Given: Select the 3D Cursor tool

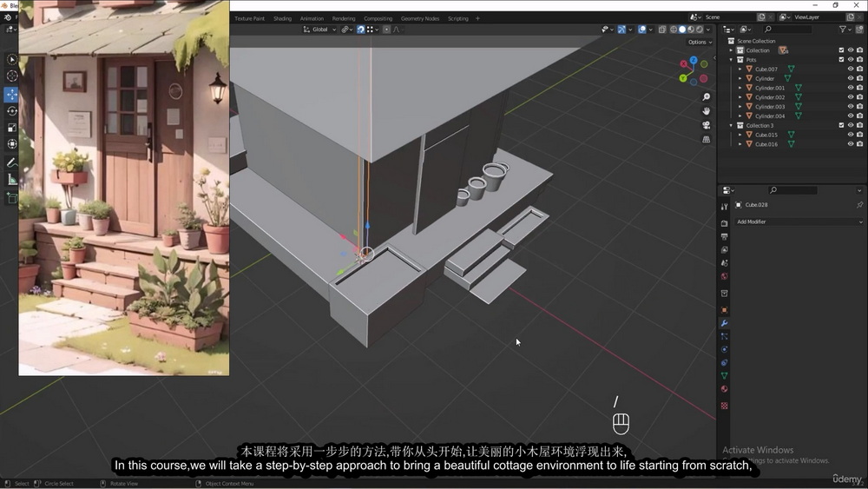Looking at the screenshot, I should click(x=11, y=76).
